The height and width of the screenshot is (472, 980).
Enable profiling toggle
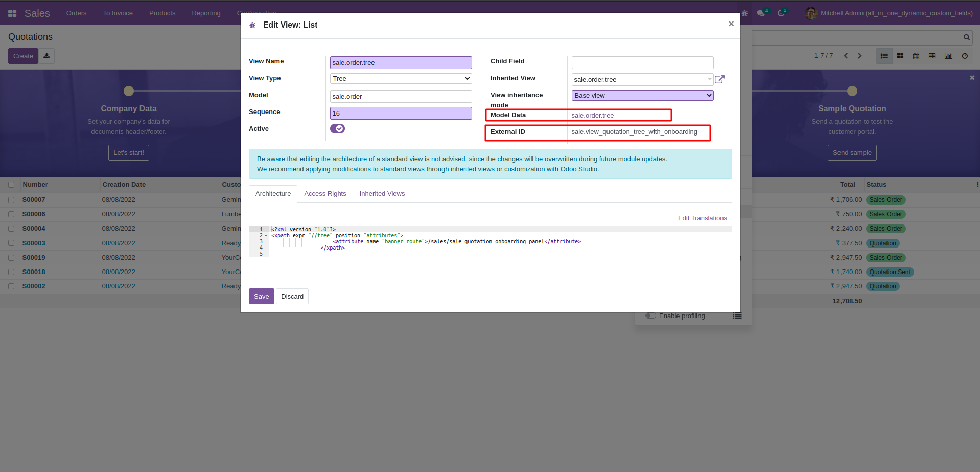650,316
